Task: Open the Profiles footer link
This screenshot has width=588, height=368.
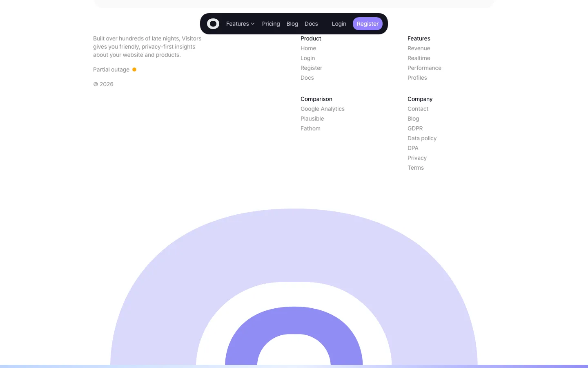Action: 417,78
